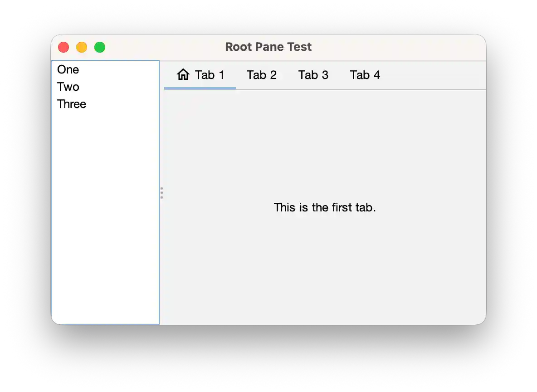The width and height of the screenshot is (537, 392).
Task: Switch to Tab 2
Action: pos(261,75)
